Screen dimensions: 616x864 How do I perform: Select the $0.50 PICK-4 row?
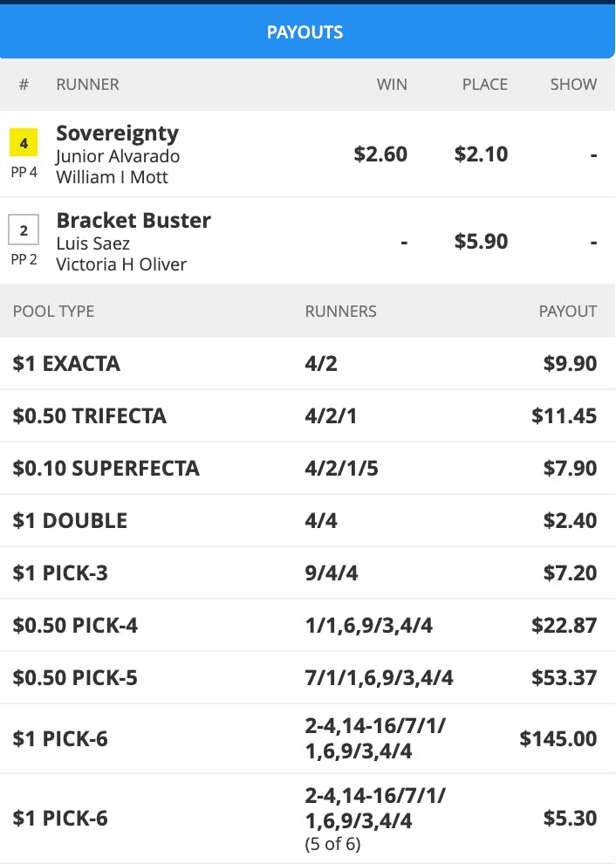point(308,625)
